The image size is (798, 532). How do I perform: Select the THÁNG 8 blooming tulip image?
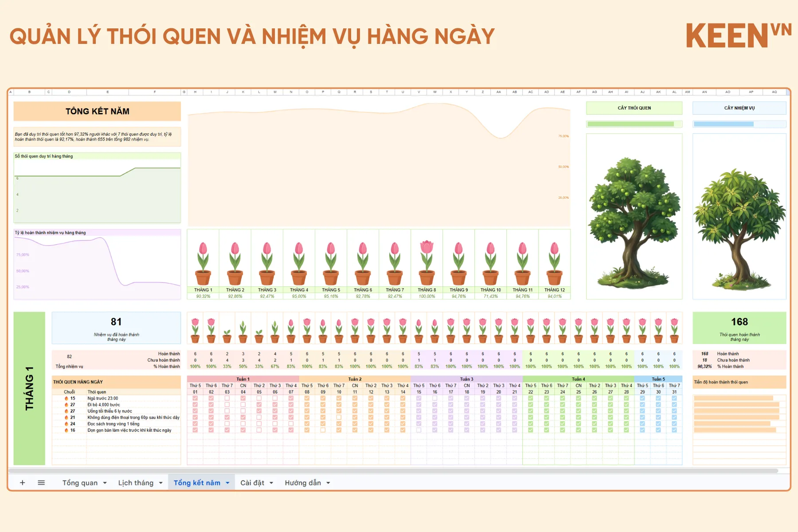point(426,262)
